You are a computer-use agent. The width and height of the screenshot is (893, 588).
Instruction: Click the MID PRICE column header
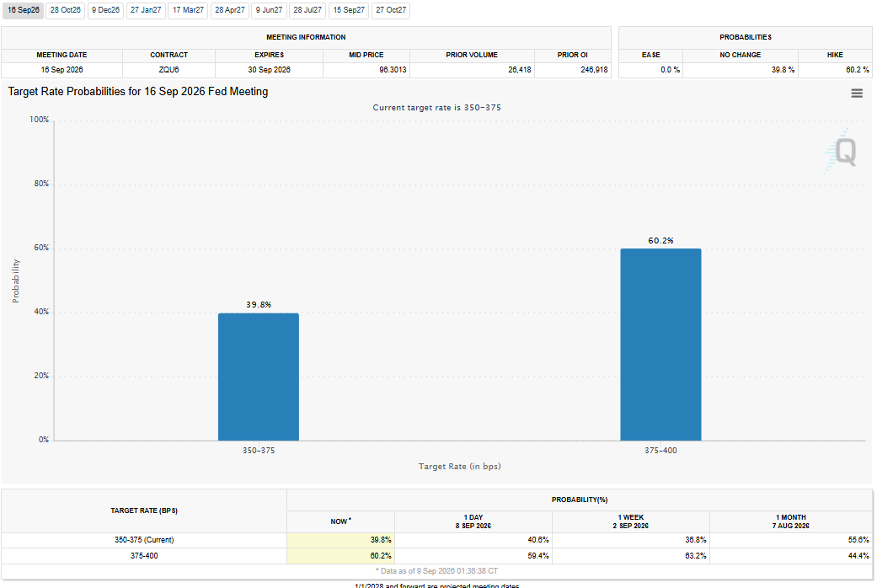(366, 56)
